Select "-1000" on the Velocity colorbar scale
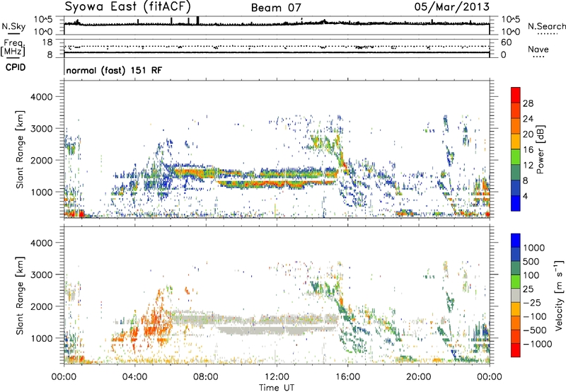 click(538, 344)
